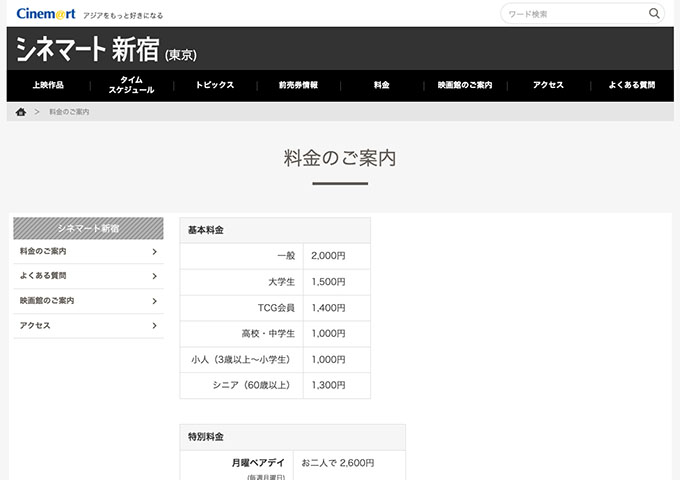Click the シネマート新宿 sidebar header
The image size is (680, 480).
pos(88,229)
